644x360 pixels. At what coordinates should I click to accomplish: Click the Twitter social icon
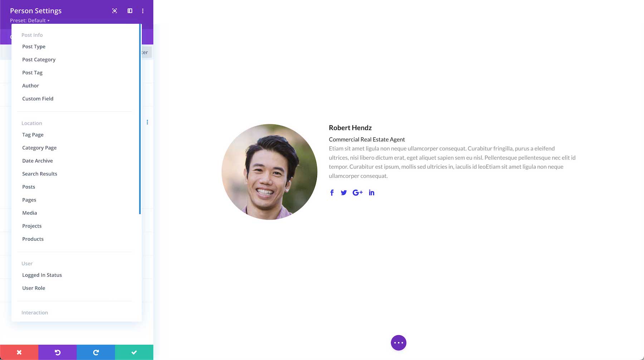click(x=344, y=192)
